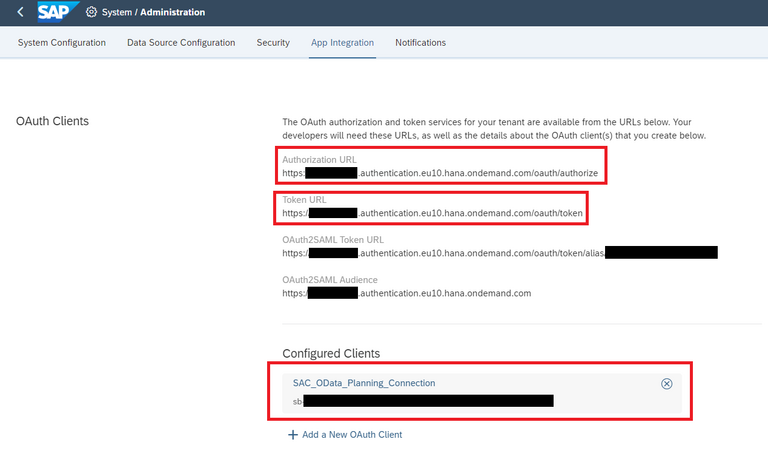768x459 pixels.
Task: Open the Security tab
Action: 273,43
